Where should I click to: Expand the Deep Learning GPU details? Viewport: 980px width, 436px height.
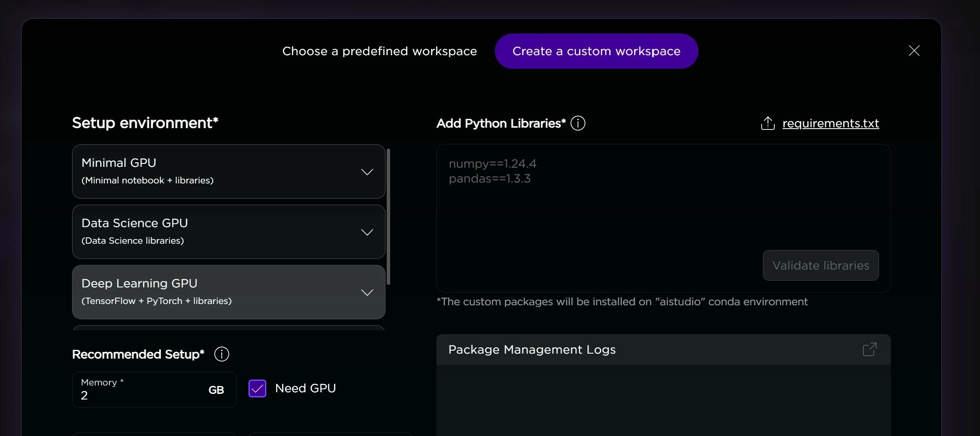click(367, 292)
